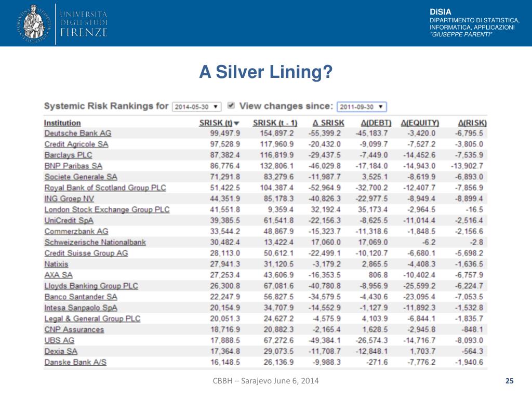Sort by the Δ SRISK column header
Screen dimensions: 532x399
(328, 123)
